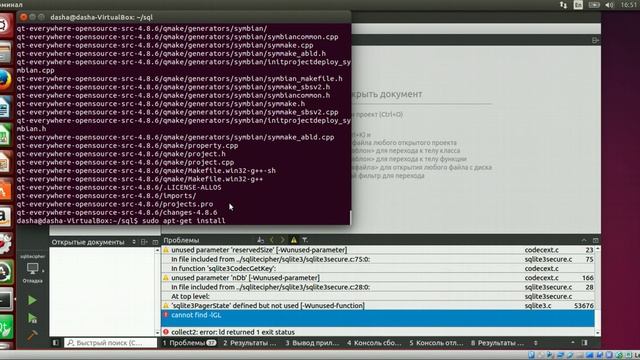The image size is (640, 360).
Task: Open System Settings from the launcher
Action: [x=5, y=244]
